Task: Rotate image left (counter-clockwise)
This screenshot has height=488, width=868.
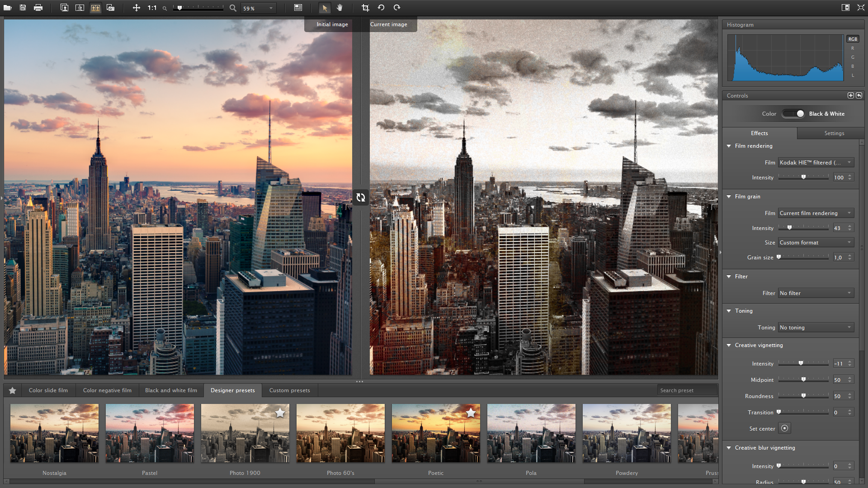Action: (x=381, y=8)
